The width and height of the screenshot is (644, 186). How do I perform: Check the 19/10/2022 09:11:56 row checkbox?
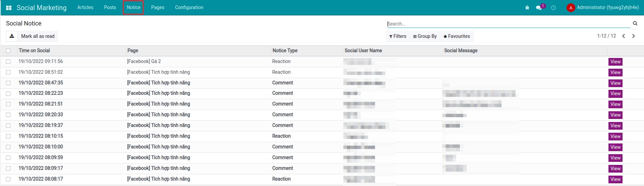pyautogui.click(x=8, y=62)
